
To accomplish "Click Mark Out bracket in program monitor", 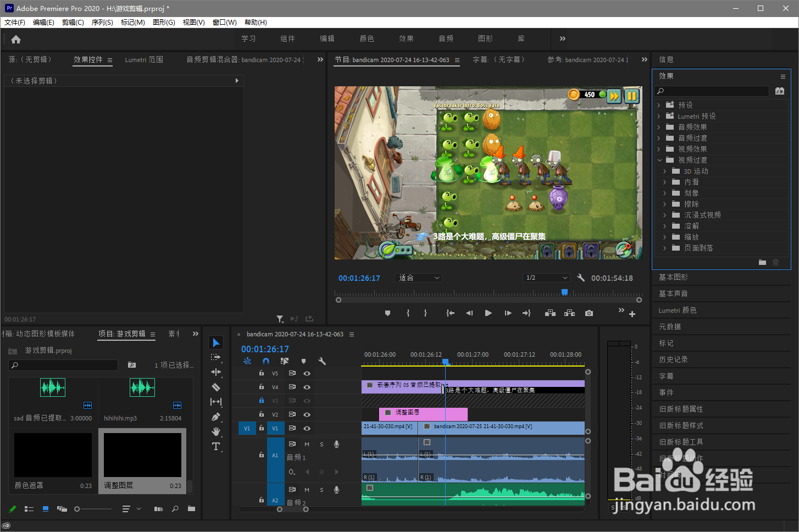I will click(425, 313).
